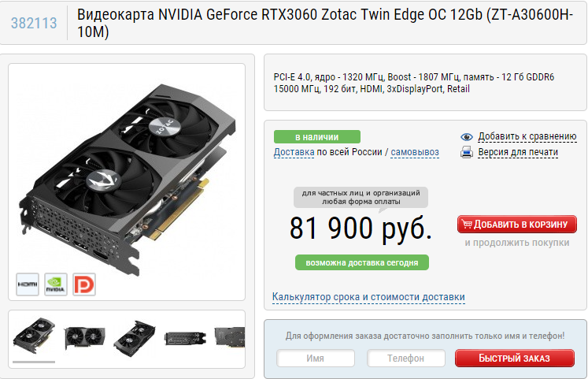
Task: Click the Быстрый заказ button
Action: point(515,359)
